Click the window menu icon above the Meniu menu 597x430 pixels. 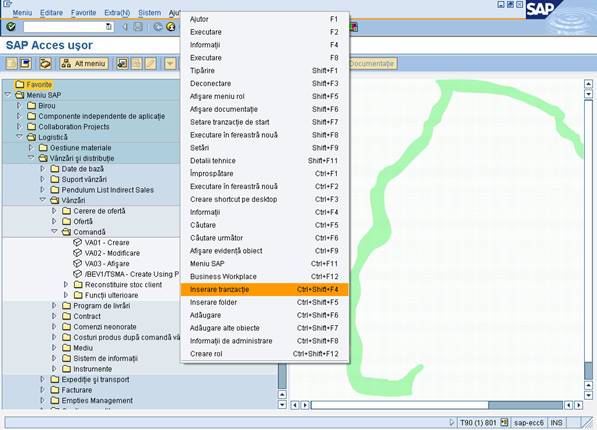(x=7, y=3)
